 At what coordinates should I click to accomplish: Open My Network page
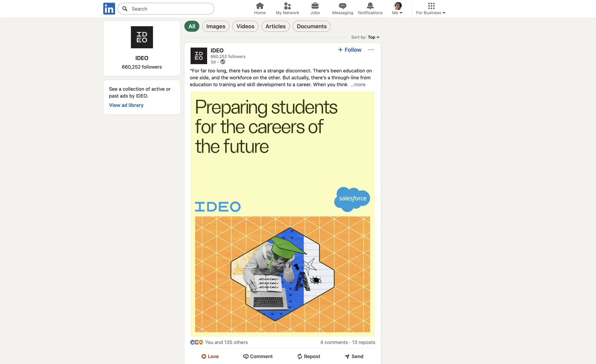287,9
